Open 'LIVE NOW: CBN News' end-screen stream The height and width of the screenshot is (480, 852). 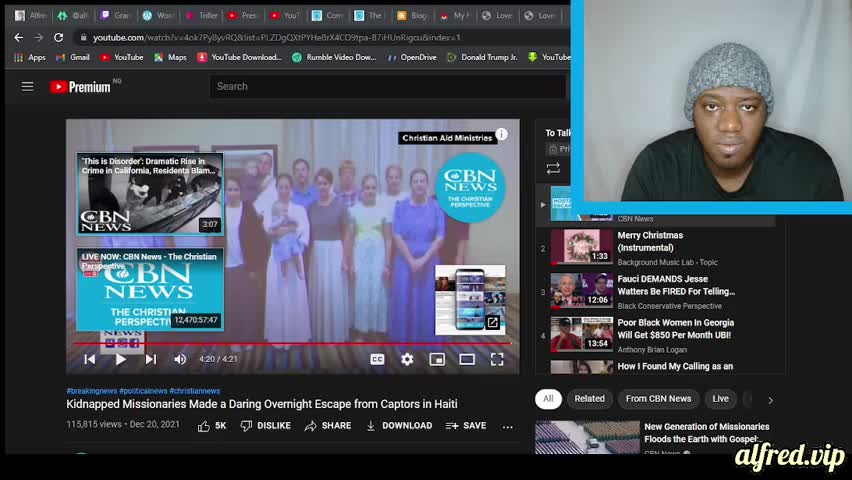(150, 290)
